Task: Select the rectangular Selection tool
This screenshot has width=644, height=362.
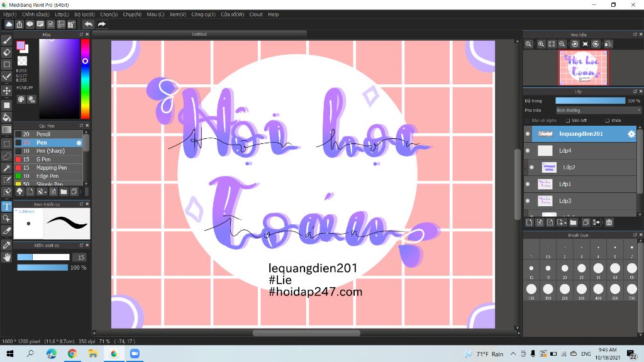Action: 6,144
